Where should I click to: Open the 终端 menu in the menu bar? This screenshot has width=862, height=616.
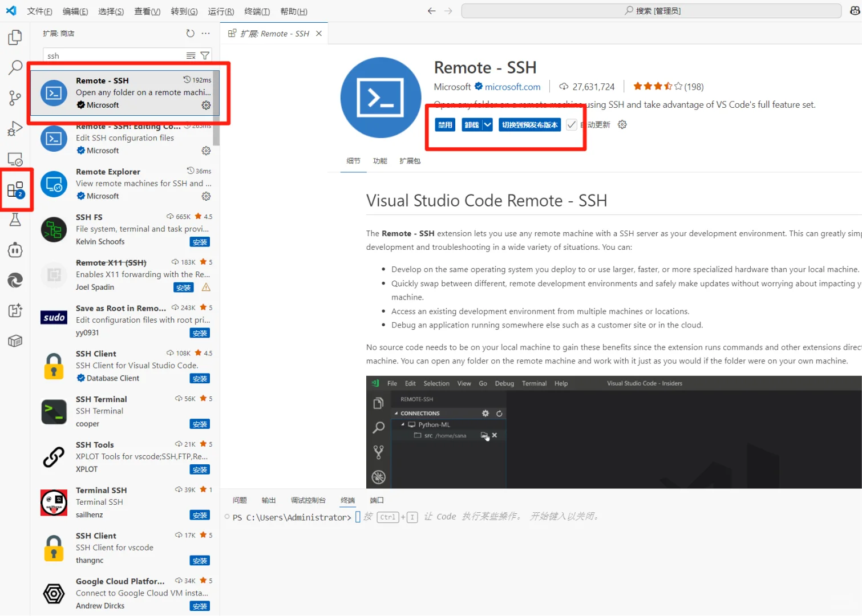tap(256, 11)
